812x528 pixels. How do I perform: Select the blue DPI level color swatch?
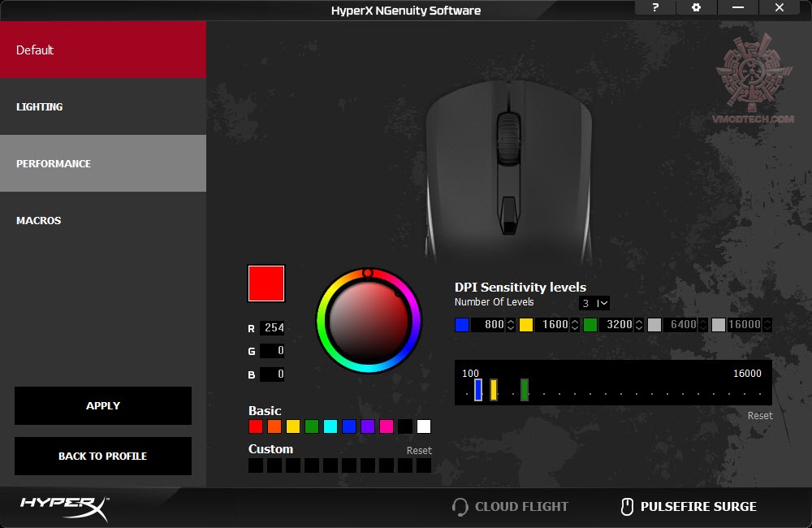click(x=462, y=325)
